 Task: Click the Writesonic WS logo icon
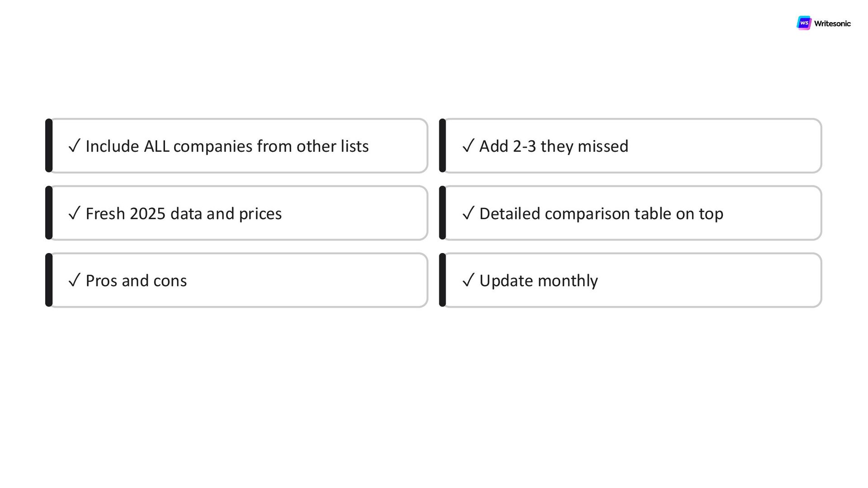pos(804,23)
